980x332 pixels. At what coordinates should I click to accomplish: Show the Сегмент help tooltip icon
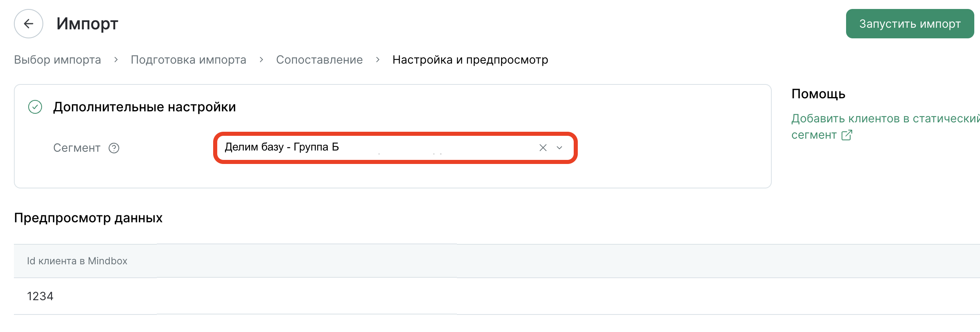[114, 148]
